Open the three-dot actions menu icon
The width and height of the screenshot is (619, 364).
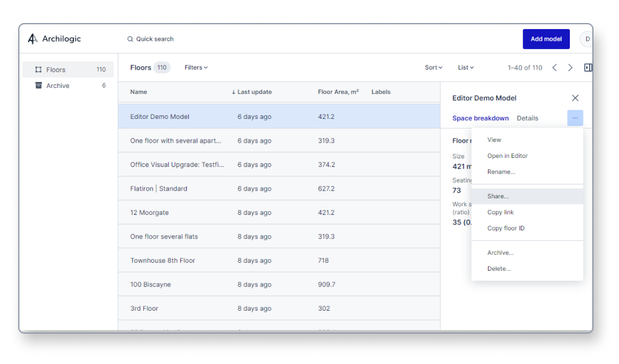575,118
